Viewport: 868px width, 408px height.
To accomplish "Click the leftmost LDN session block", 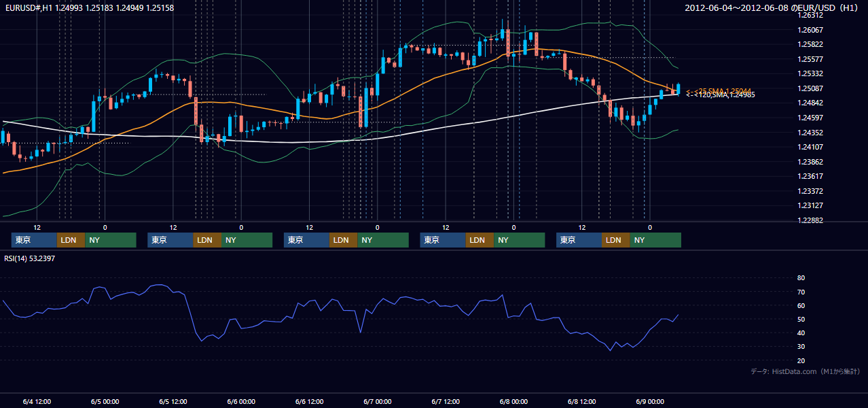I will point(71,240).
